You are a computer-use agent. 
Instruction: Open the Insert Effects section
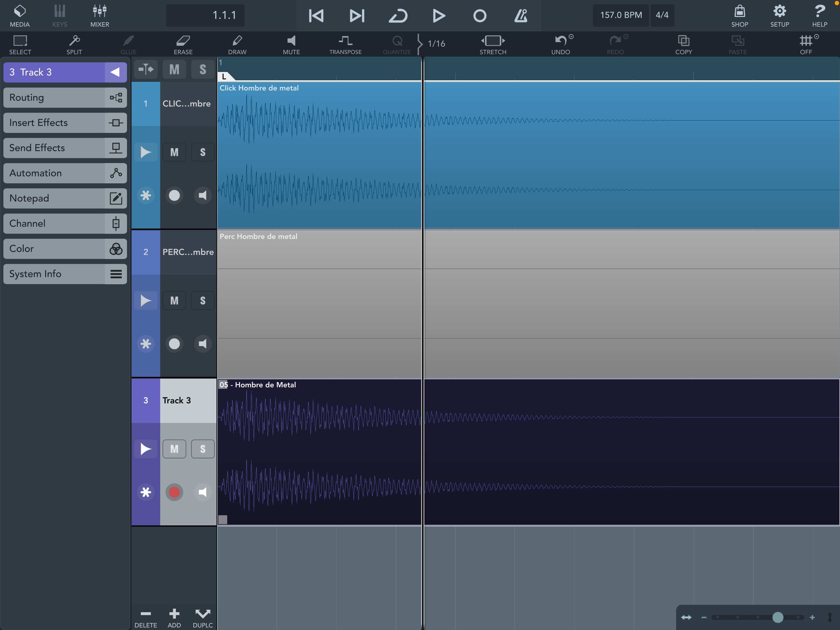click(65, 123)
